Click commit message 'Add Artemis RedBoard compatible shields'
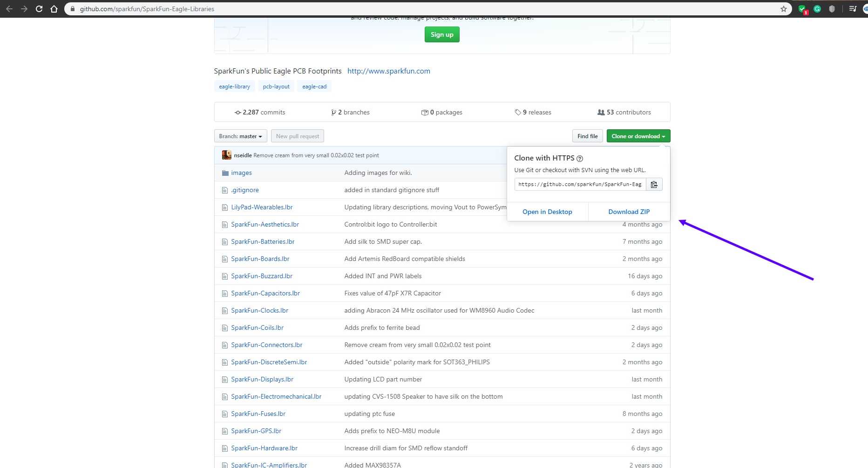 click(x=405, y=259)
